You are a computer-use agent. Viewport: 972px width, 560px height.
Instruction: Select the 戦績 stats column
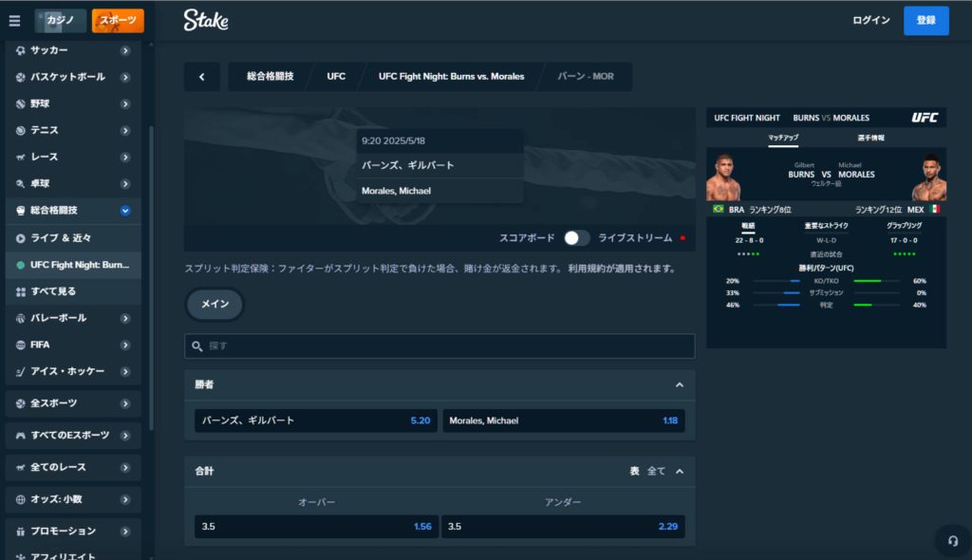click(748, 226)
